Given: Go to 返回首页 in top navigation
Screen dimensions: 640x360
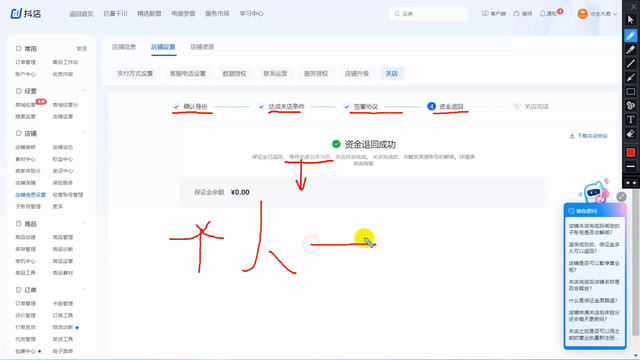Looking at the screenshot, I should pyautogui.click(x=81, y=14).
